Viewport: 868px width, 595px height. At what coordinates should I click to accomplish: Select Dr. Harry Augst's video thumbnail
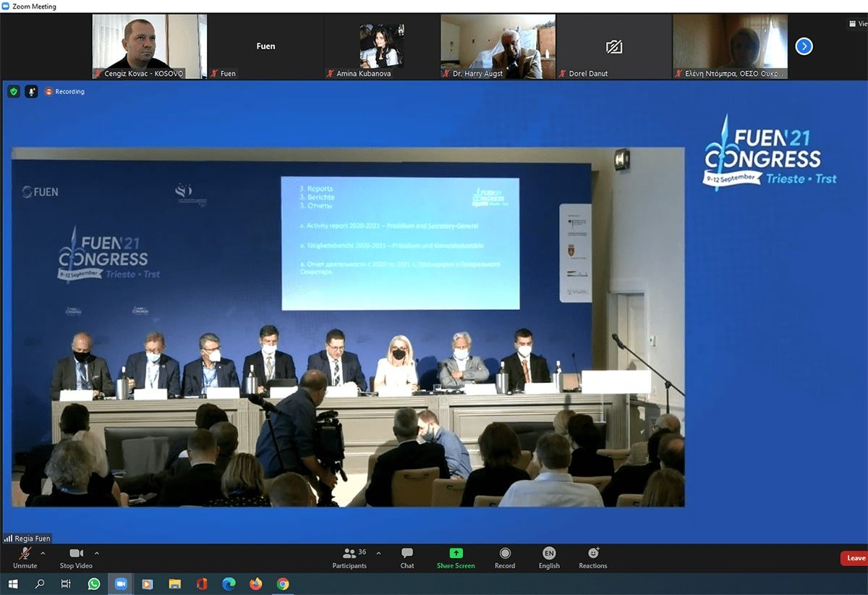pyautogui.click(x=498, y=46)
